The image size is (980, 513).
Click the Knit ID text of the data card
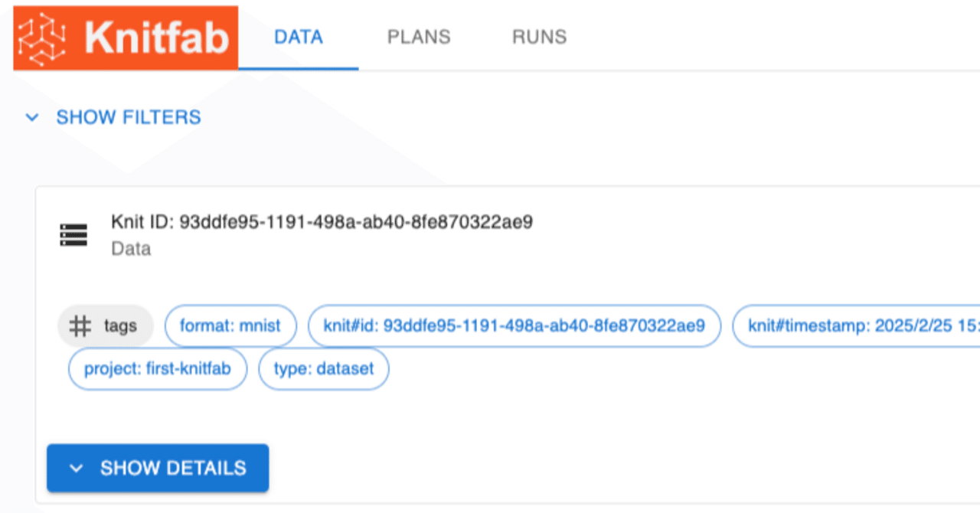(x=322, y=222)
